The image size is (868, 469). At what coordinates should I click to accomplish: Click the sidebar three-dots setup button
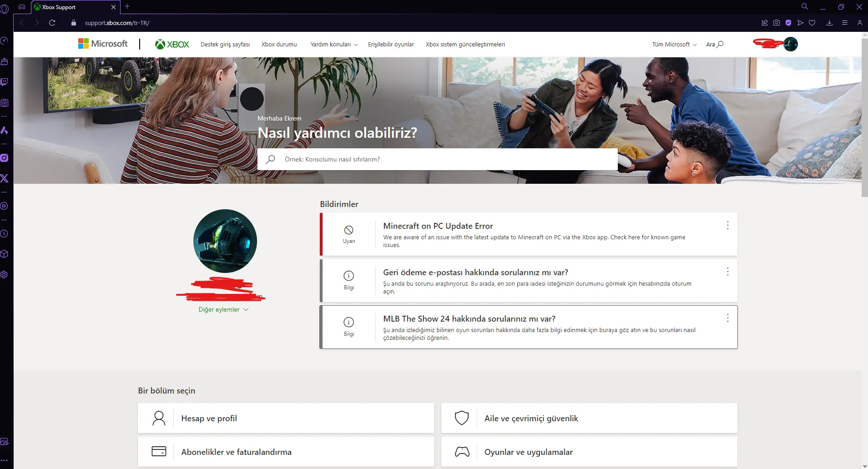[x=4, y=460]
